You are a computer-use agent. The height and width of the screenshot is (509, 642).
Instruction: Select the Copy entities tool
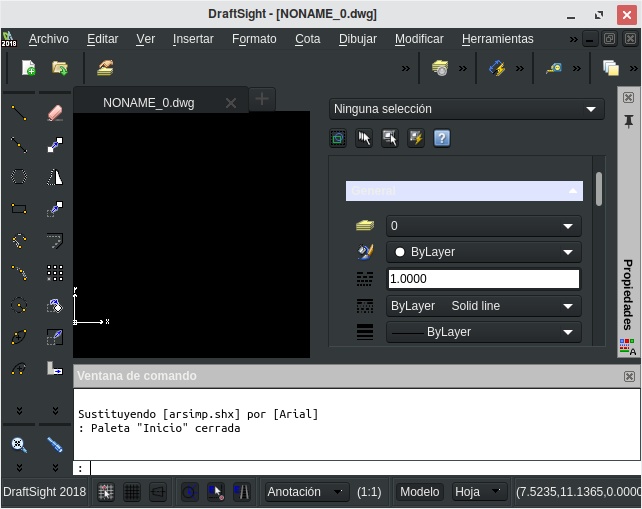coord(55,209)
